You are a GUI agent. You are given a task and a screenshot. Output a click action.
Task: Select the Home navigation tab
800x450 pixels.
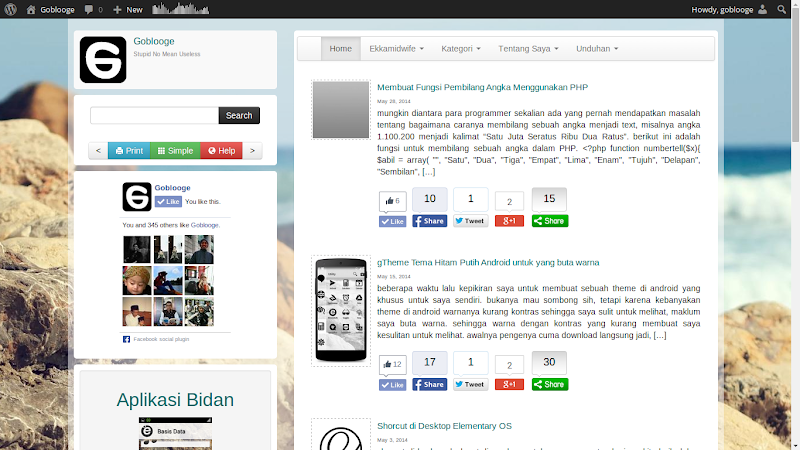340,48
